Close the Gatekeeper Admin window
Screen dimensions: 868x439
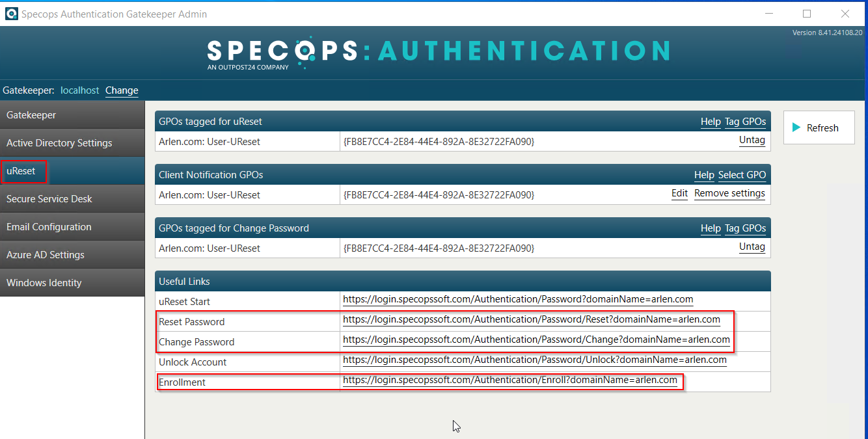pyautogui.click(x=845, y=14)
